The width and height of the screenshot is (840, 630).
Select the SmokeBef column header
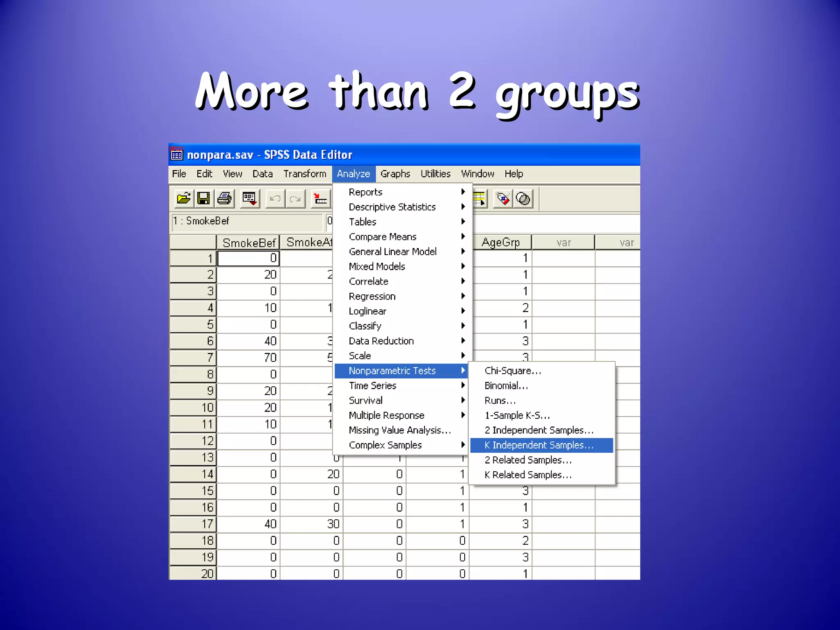click(x=248, y=242)
